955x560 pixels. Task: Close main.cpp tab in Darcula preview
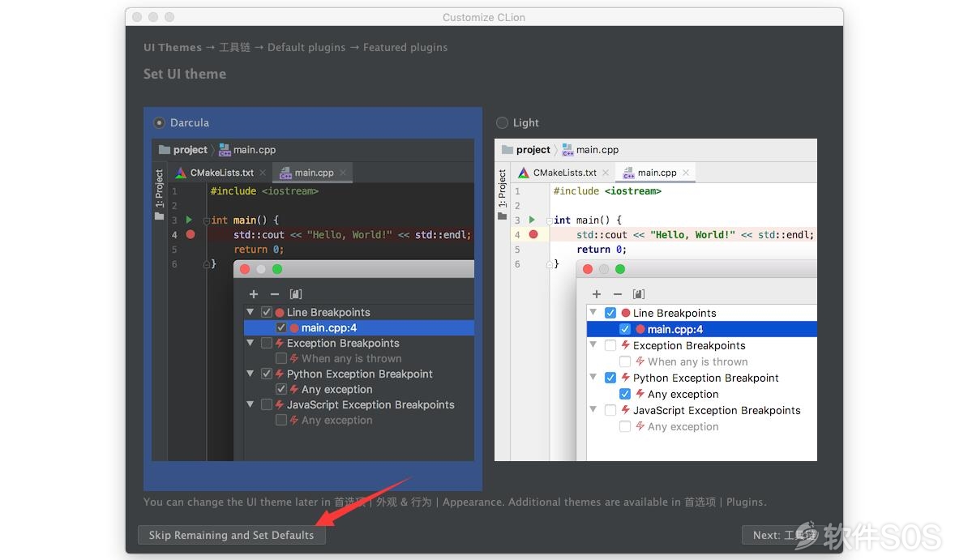point(343,173)
